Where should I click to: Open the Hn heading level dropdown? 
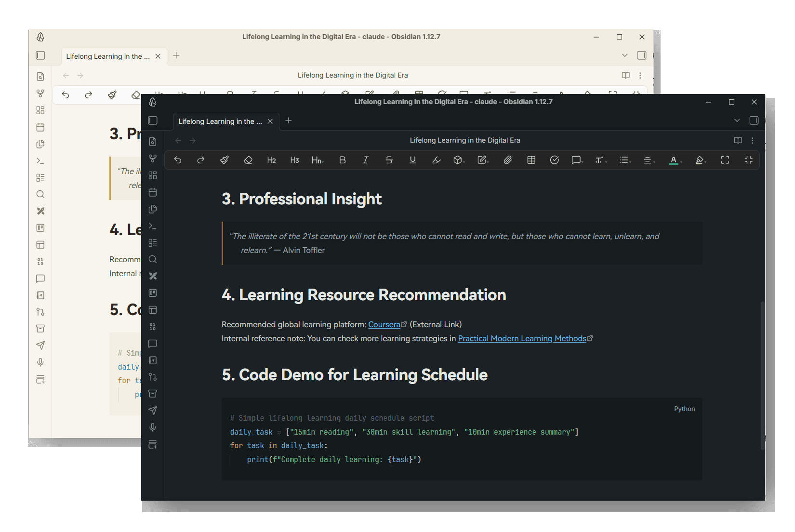pos(318,160)
